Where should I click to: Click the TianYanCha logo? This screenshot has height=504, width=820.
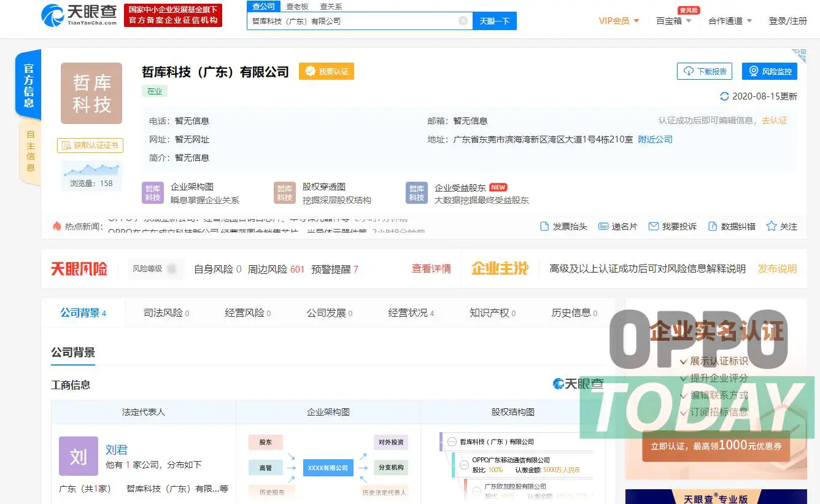79,15
